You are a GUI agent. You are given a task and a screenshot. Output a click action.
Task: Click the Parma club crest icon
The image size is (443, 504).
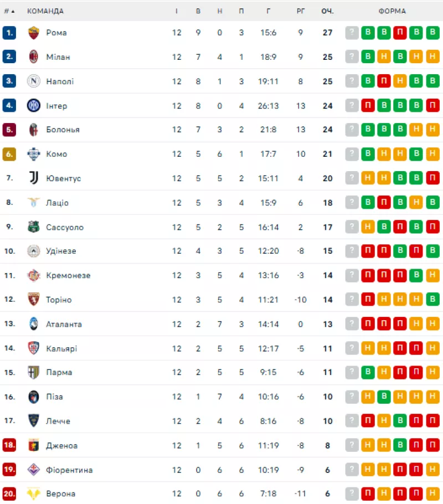coord(33,372)
